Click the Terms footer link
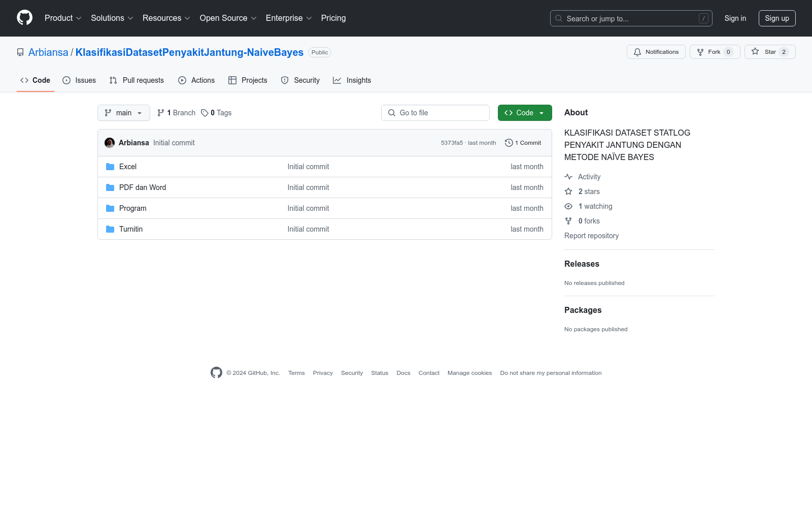This screenshot has height=508, width=812. pyautogui.click(x=296, y=373)
